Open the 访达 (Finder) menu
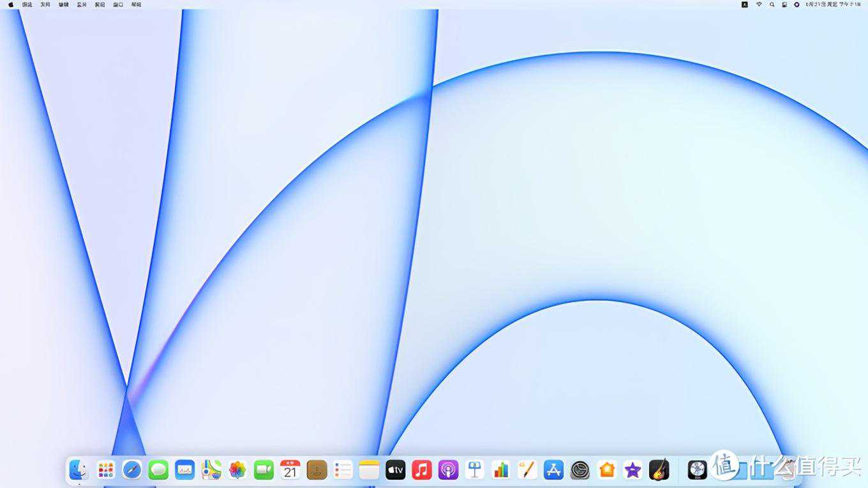868x488 pixels. pyautogui.click(x=27, y=4)
